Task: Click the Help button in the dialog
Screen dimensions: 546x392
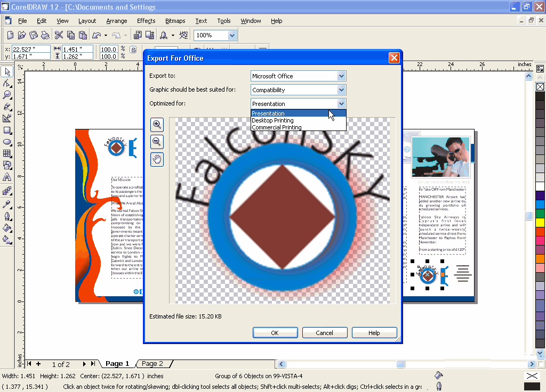Action: pyautogui.click(x=374, y=333)
